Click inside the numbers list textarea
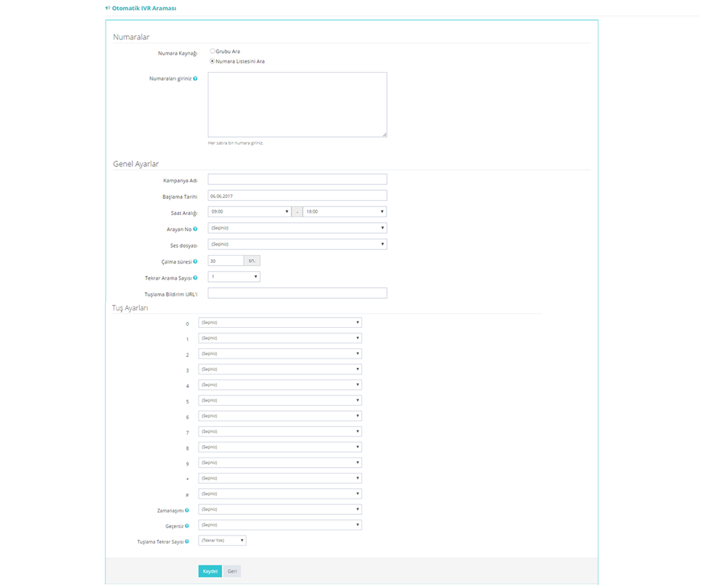Viewport: 728px width, 585px height. [297, 104]
